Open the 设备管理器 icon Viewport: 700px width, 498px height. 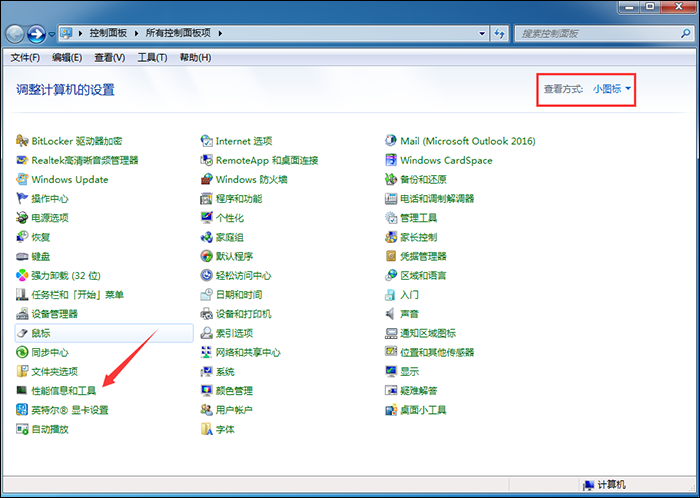click(x=23, y=314)
